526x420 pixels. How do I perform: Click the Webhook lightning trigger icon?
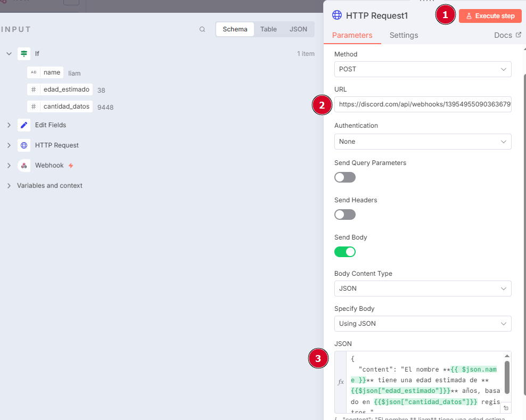pos(71,166)
